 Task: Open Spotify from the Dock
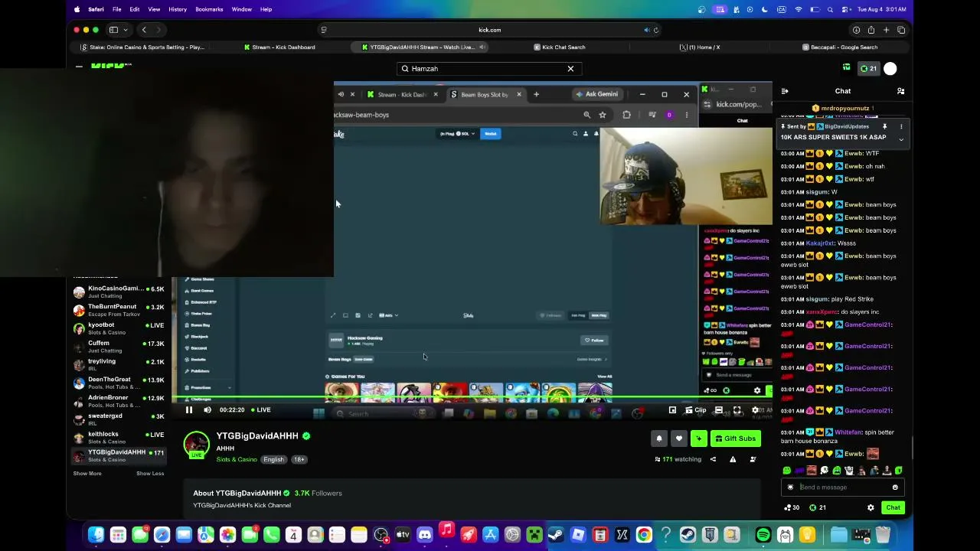(x=763, y=535)
